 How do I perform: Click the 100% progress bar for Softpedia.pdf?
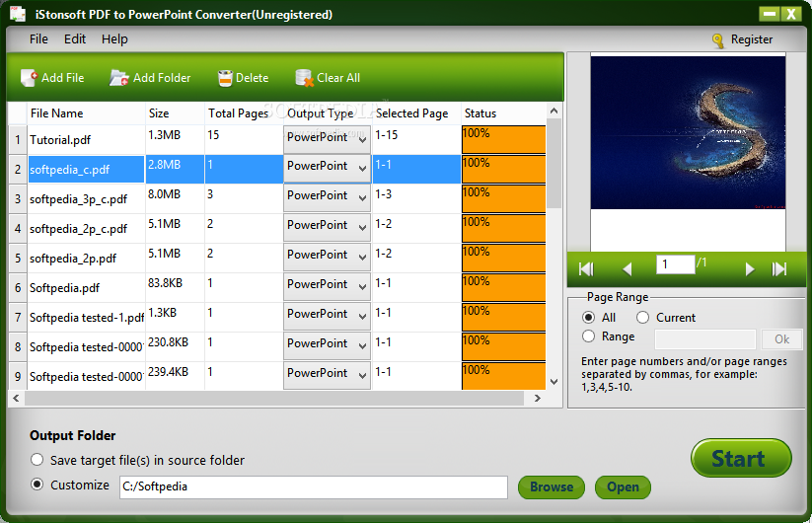pos(503,287)
